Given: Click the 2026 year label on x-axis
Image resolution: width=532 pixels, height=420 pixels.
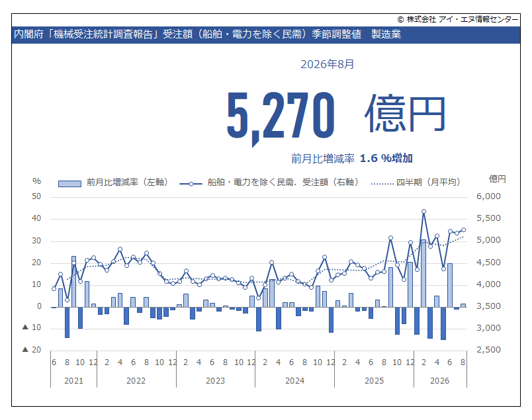Looking at the screenshot, I should [x=440, y=381].
